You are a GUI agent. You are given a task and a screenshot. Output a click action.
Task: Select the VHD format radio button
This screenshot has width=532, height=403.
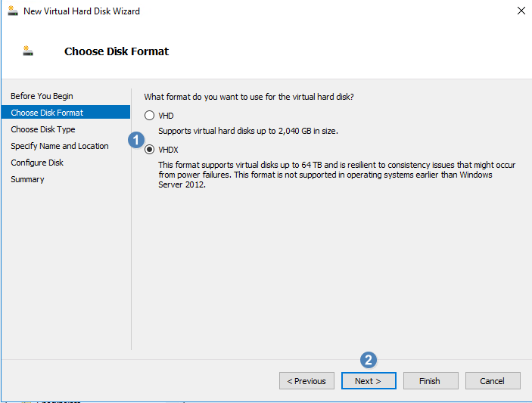149,116
